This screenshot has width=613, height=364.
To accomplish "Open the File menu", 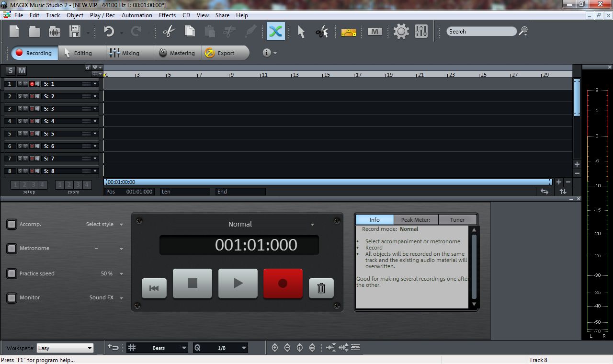I will (19, 15).
